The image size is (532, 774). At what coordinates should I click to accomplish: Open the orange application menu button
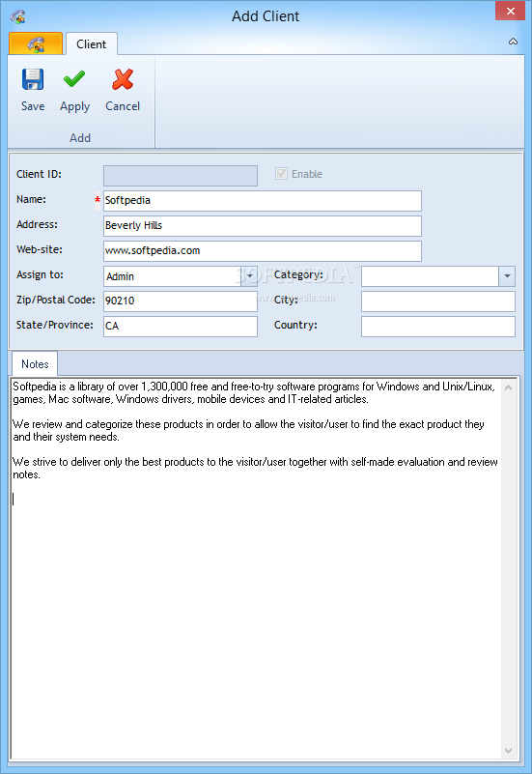tap(36, 43)
